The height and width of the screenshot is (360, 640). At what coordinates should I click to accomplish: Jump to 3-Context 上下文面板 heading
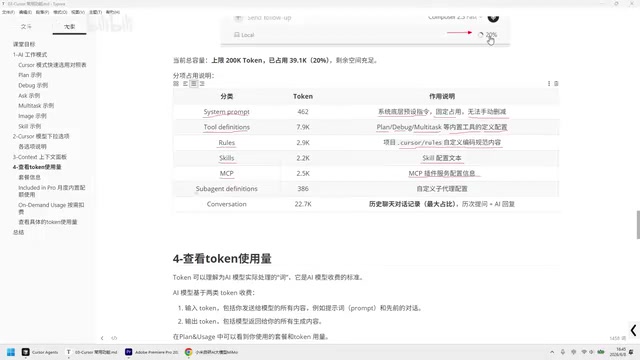click(x=40, y=157)
